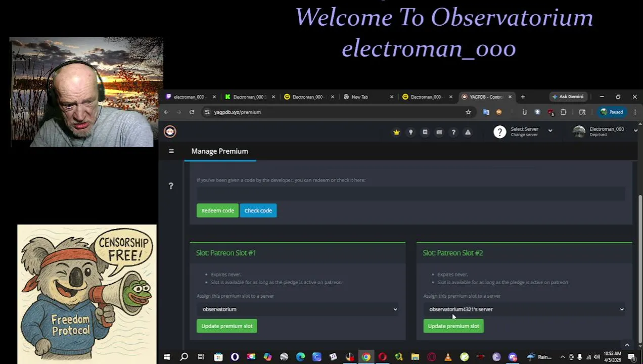Click the warning triangle icon in header
The image size is (643, 364).
pyautogui.click(x=468, y=132)
